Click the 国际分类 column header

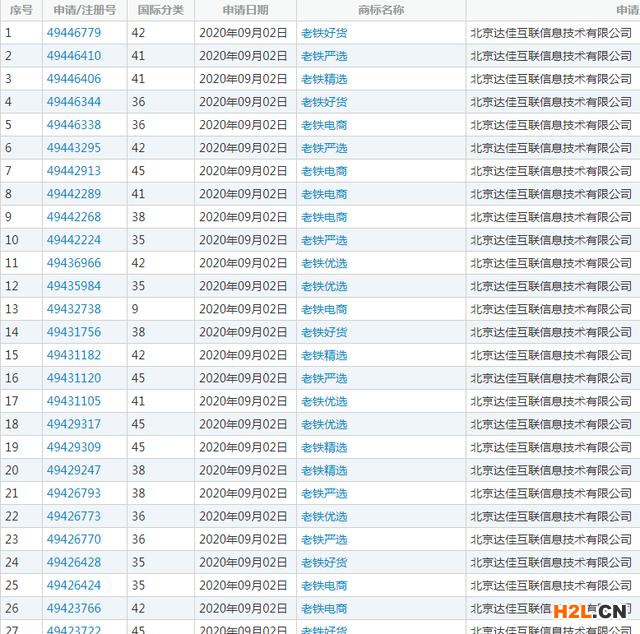click(x=160, y=10)
